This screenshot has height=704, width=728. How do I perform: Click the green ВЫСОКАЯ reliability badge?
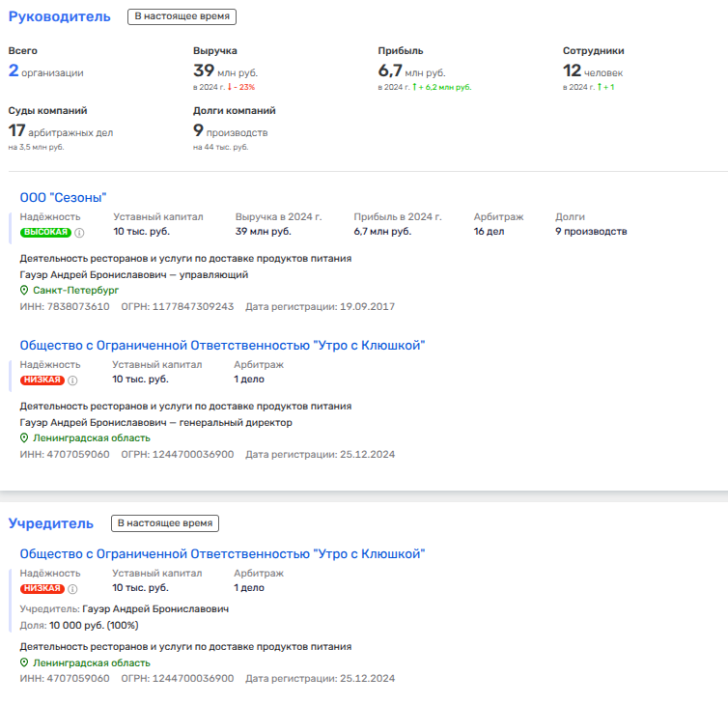pyautogui.click(x=46, y=233)
